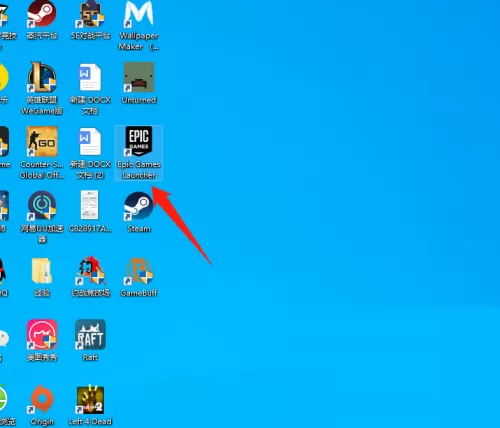This screenshot has height=428, width=500.
Task: Select the Epic Games Launcher icon
Action: [x=139, y=141]
